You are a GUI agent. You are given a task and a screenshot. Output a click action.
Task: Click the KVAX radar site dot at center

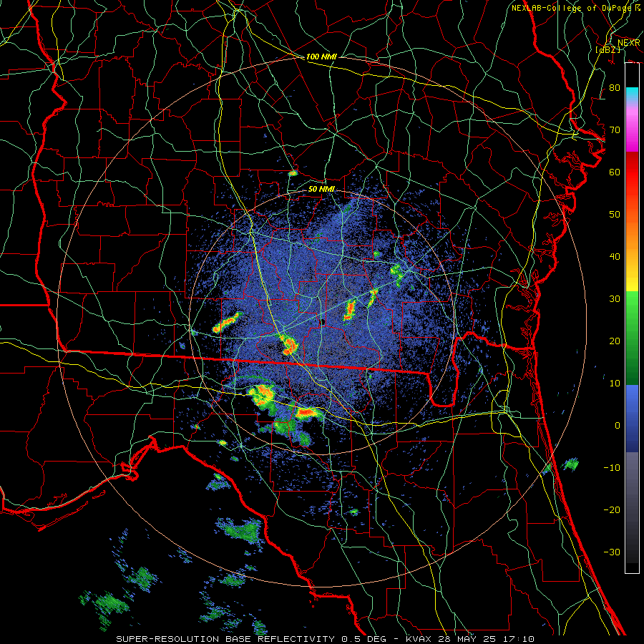323,322
